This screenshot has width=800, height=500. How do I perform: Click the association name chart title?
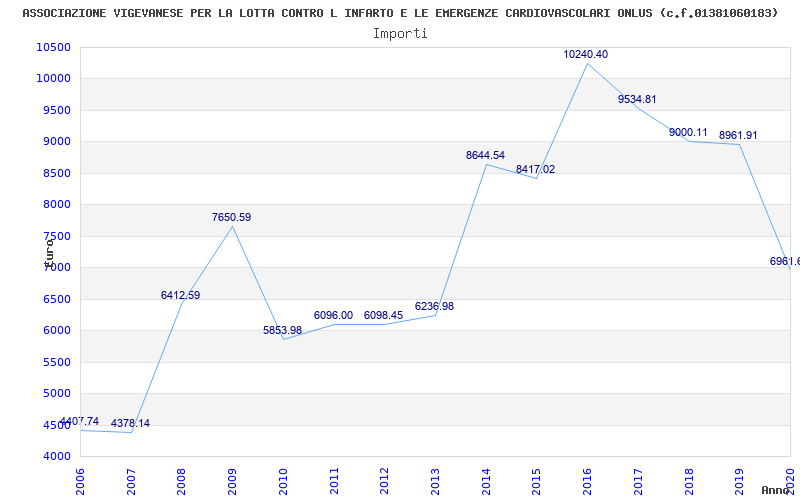tap(401, 13)
